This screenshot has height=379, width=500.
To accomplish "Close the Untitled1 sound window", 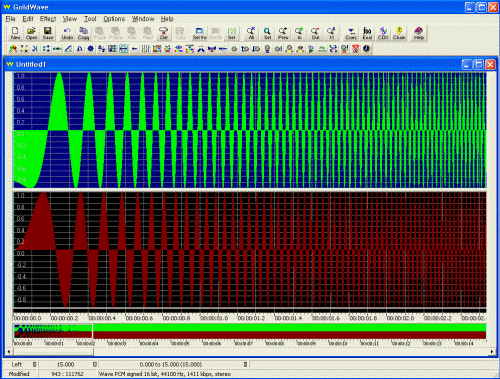I will pos(490,64).
